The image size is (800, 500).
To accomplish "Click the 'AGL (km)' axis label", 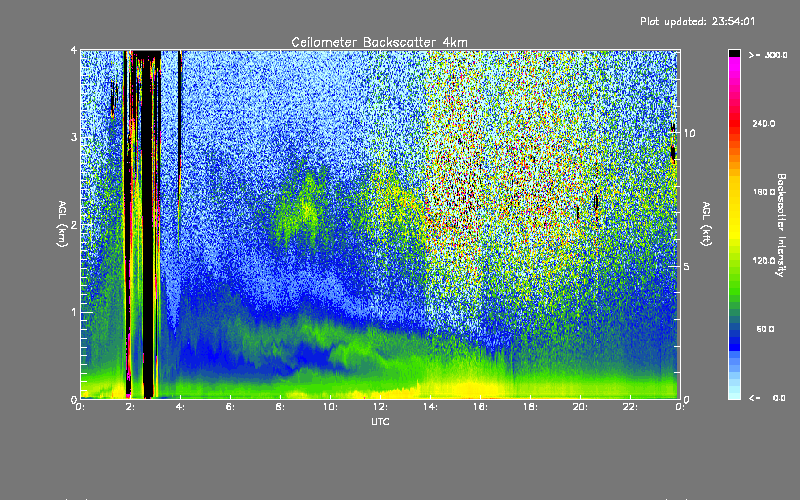I will [62, 224].
